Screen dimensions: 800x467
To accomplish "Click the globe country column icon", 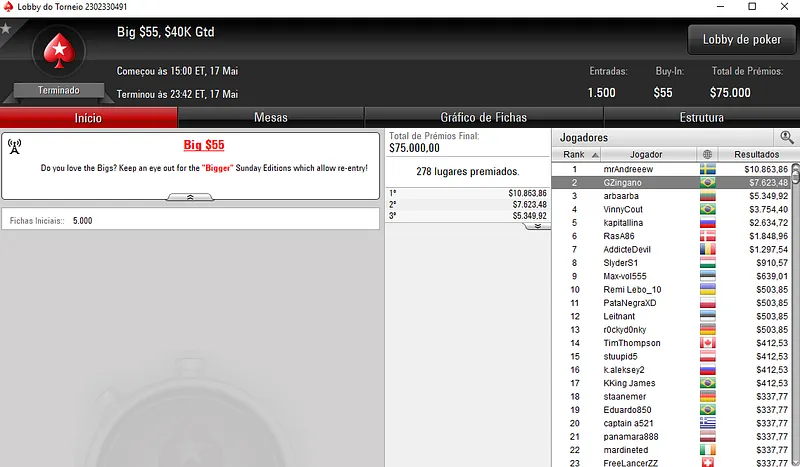I will pyautogui.click(x=707, y=154).
